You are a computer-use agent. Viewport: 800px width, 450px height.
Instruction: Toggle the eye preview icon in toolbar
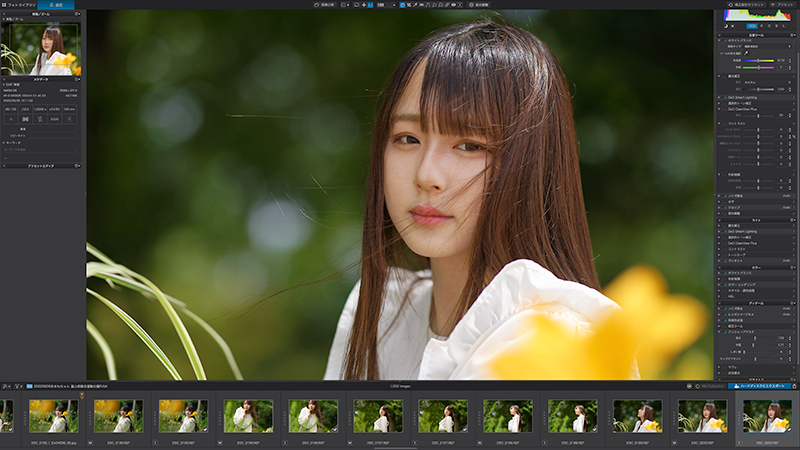[453, 5]
